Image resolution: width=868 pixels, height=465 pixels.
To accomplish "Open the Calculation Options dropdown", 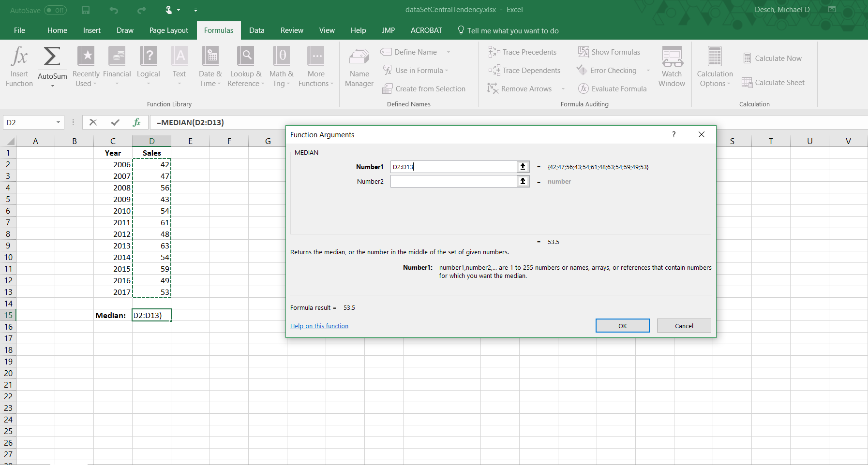I will pos(715,68).
